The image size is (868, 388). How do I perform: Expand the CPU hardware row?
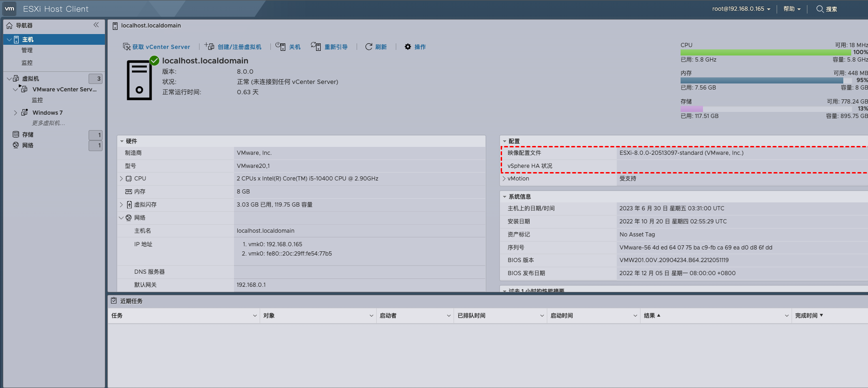(x=122, y=179)
